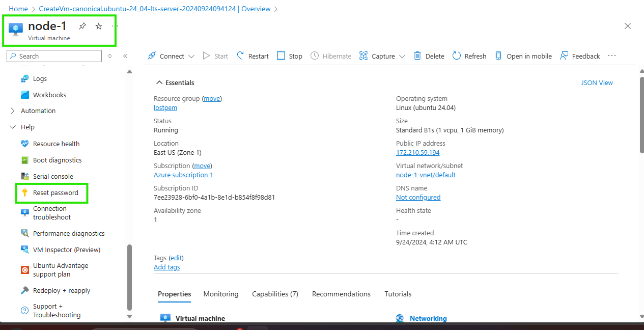Image resolution: width=644 pixels, height=330 pixels.
Task: Expand the Automation section
Action: point(13,111)
